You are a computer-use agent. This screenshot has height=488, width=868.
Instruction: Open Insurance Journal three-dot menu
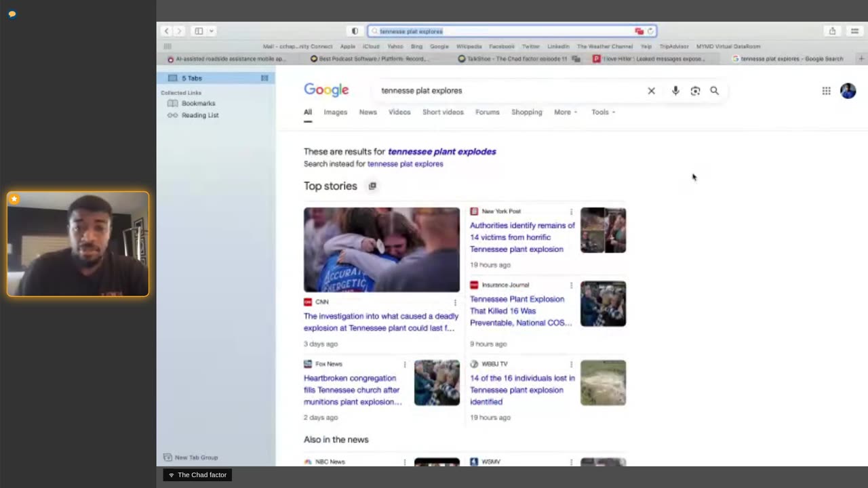pyautogui.click(x=571, y=285)
